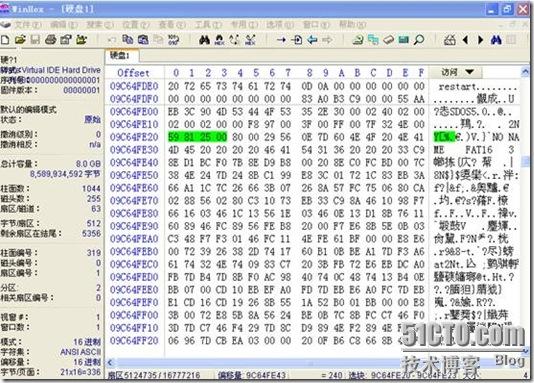Select the highlighted 59 81 25 00 bytes

click(197, 137)
